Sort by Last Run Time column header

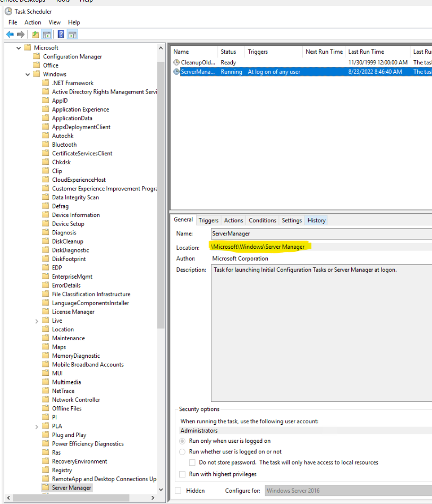378,52
